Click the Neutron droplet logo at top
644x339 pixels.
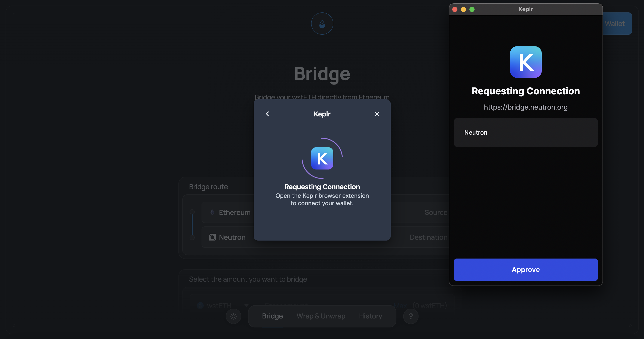click(x=322, y=24)
